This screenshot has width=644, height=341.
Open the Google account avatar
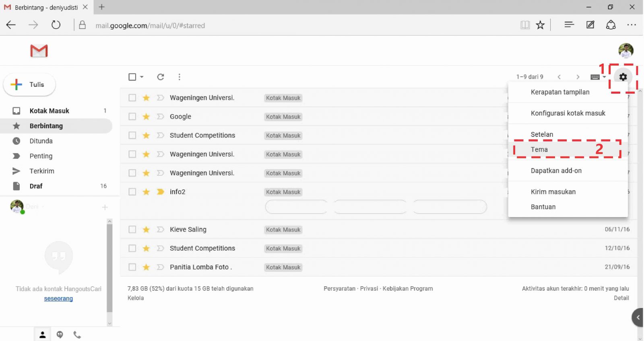click(626, 51)
